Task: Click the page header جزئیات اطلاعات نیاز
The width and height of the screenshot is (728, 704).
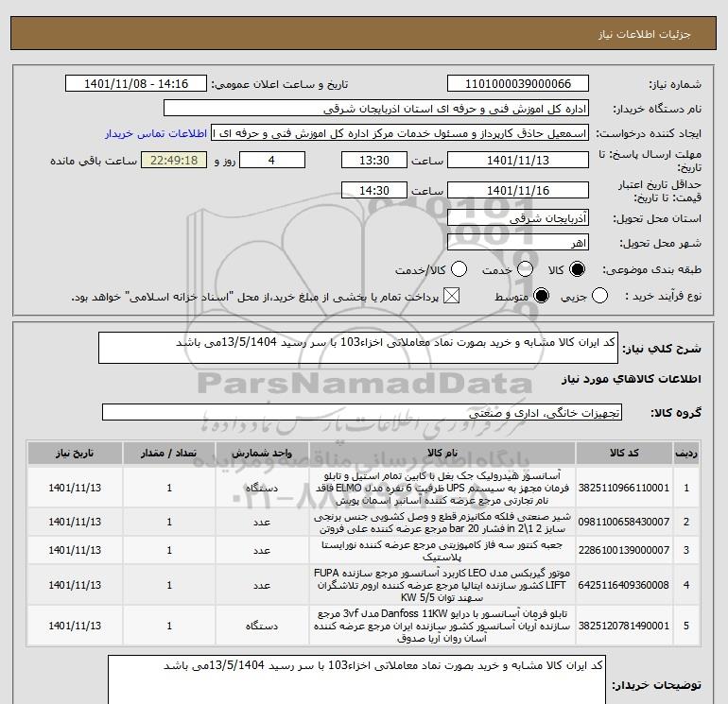Action: pos(645,34)
